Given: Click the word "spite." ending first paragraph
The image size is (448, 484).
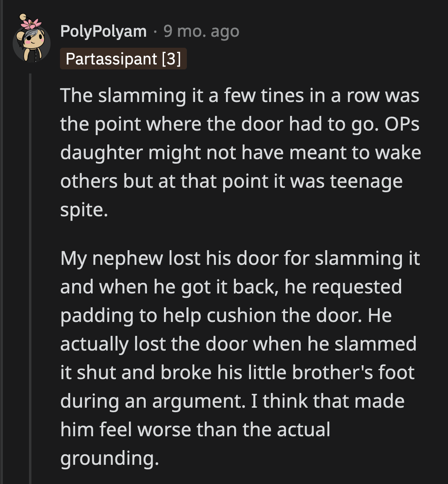Looking at the screenshot, I should pyautogui.click(x=84, y=210).
